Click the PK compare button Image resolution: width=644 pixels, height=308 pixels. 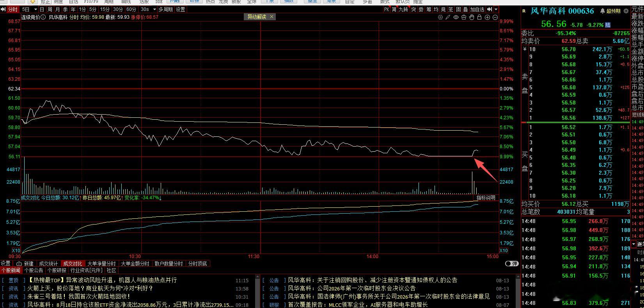click(387, 9)
